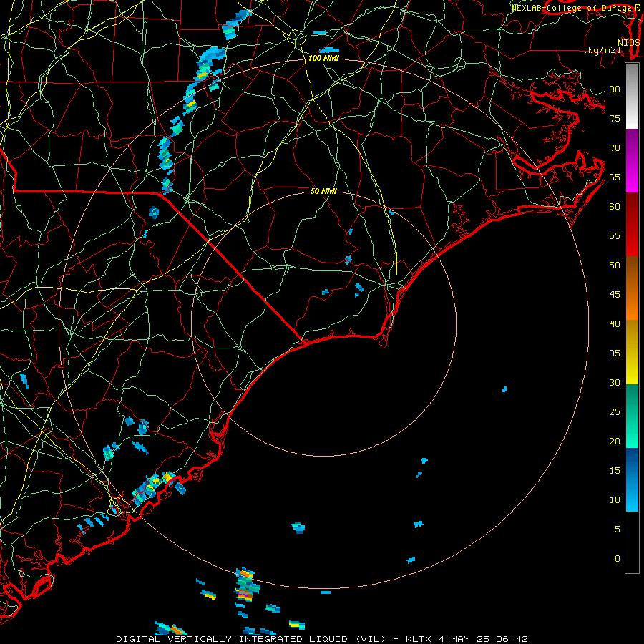This screenshot has width=644, height=644.
Task: Click the NIDS label
Action: point(628,43)
